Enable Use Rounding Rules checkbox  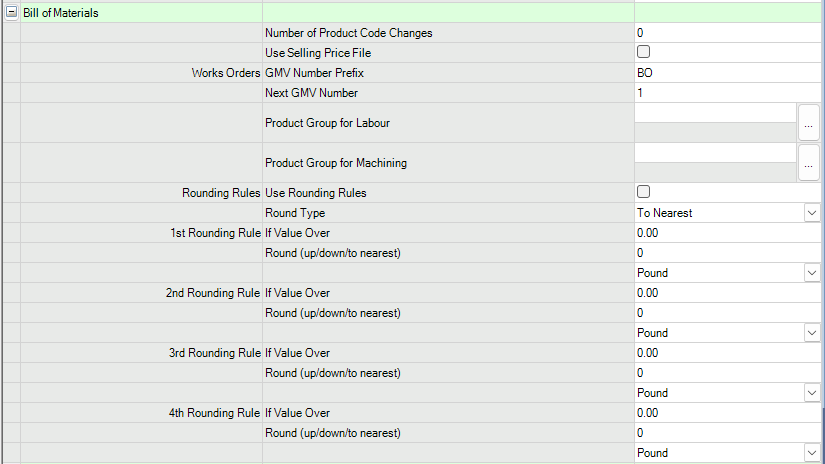[x=643, y=192]
